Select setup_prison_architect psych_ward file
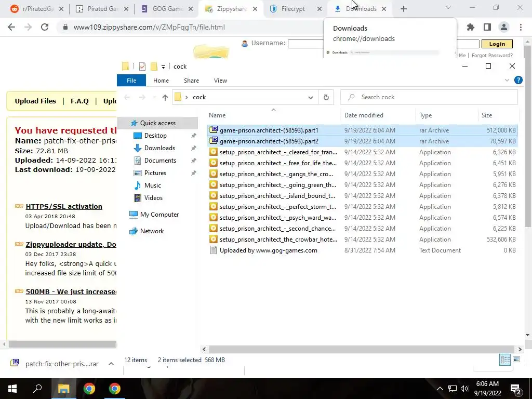 362,218
